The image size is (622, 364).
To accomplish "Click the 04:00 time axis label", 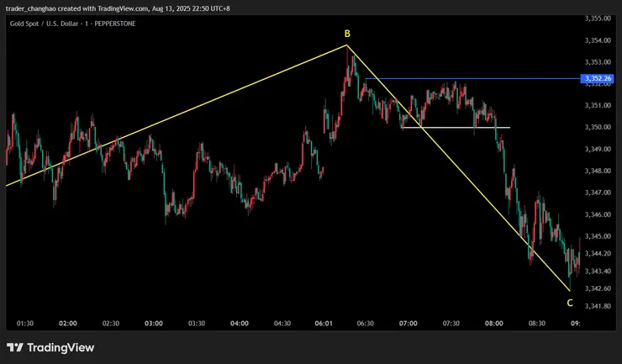I will pyautogui.click(x=240, y=324).
